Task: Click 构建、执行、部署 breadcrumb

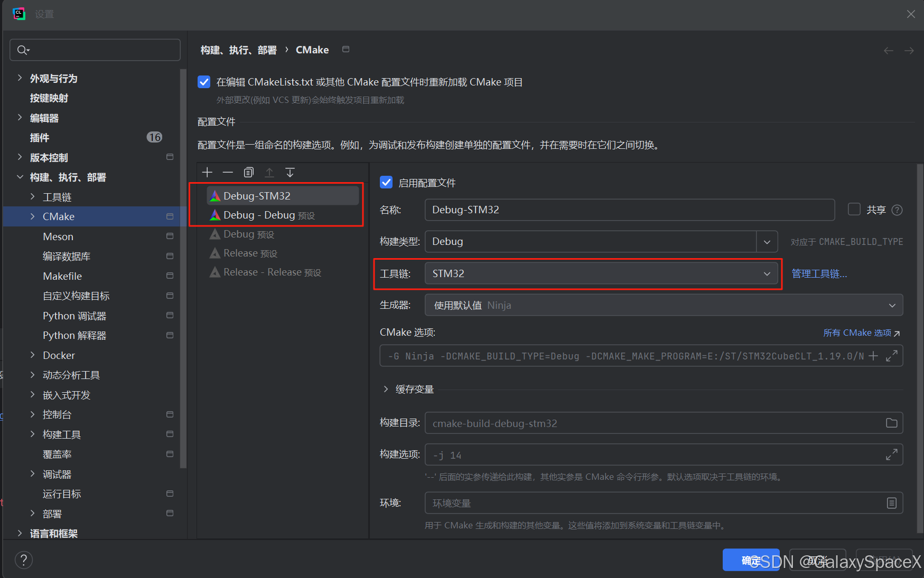Action: coord(239,50)
